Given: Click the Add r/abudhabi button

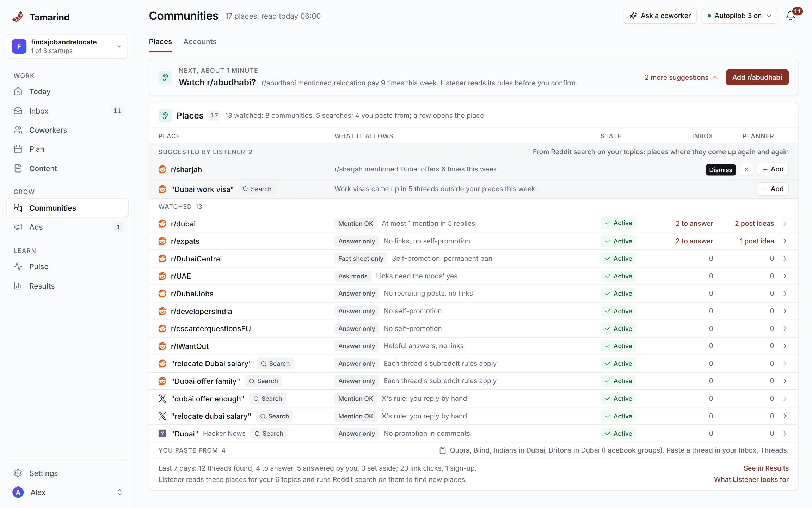Looking at the screenshot, I should tap(757, 77).
